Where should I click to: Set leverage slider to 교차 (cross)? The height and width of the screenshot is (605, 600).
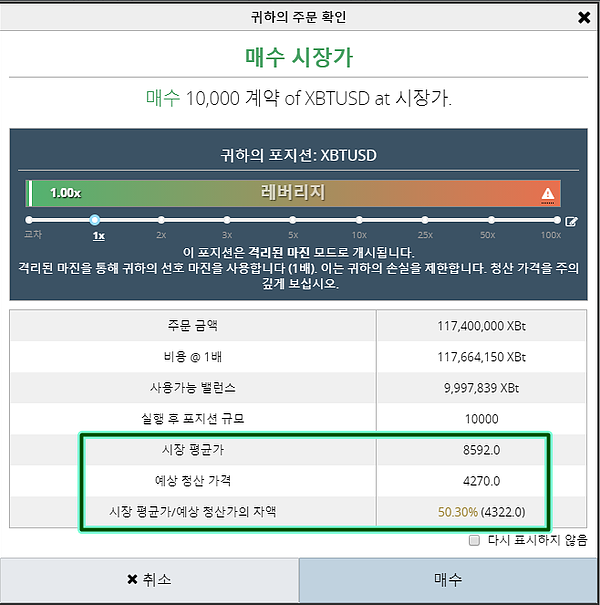30,220
